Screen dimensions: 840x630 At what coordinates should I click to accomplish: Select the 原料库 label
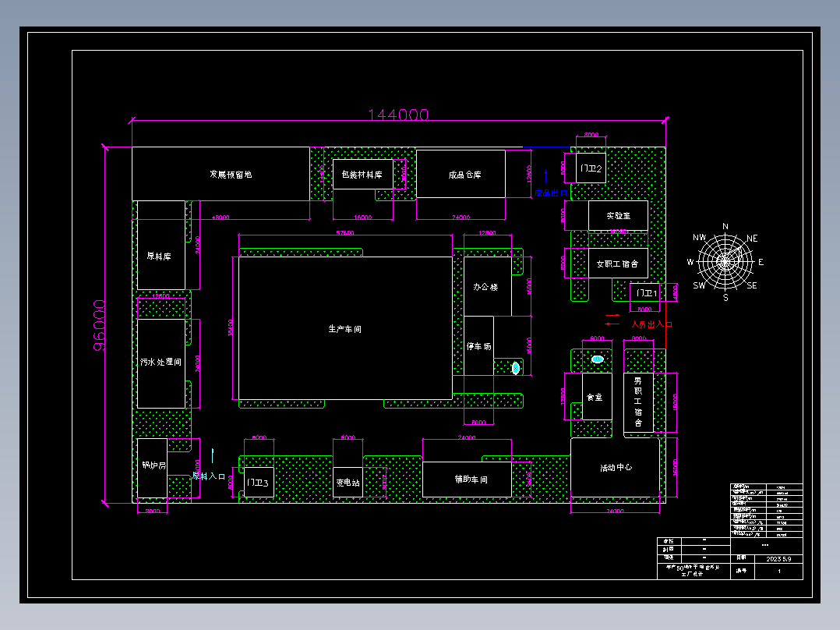click(x=159, y=257)
